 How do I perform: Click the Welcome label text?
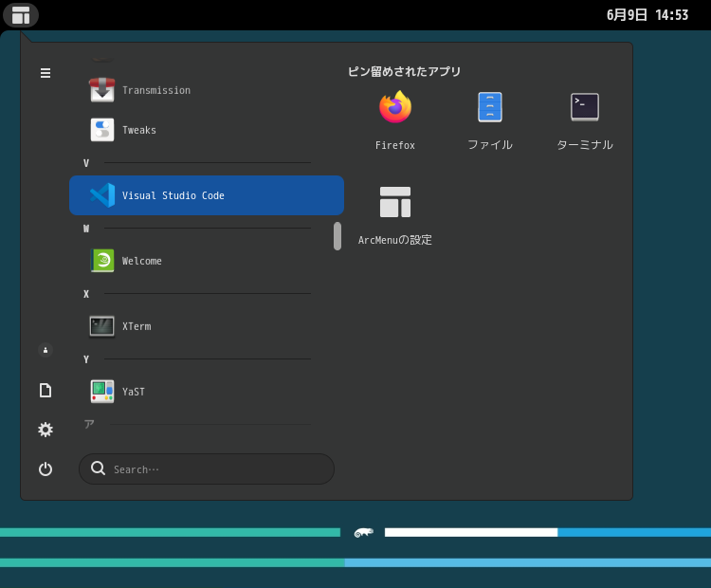(142, 261)
